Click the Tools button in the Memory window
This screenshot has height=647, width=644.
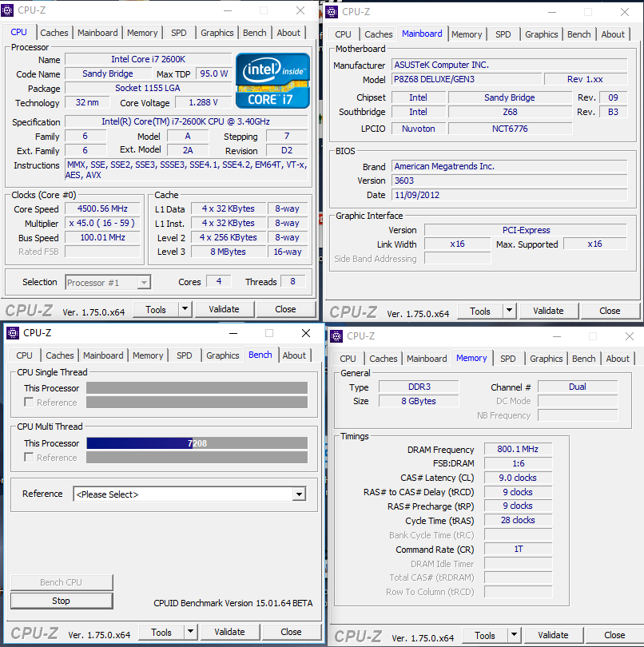[x=485, y=636]
